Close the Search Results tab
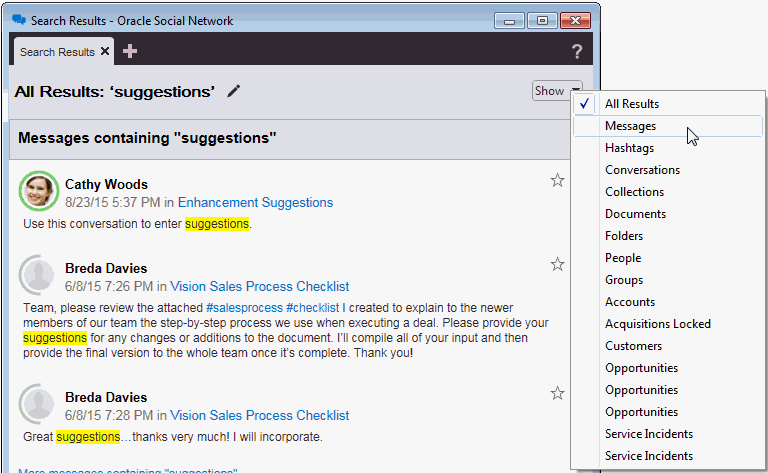 pyautogui.click(x=105, y=51)
